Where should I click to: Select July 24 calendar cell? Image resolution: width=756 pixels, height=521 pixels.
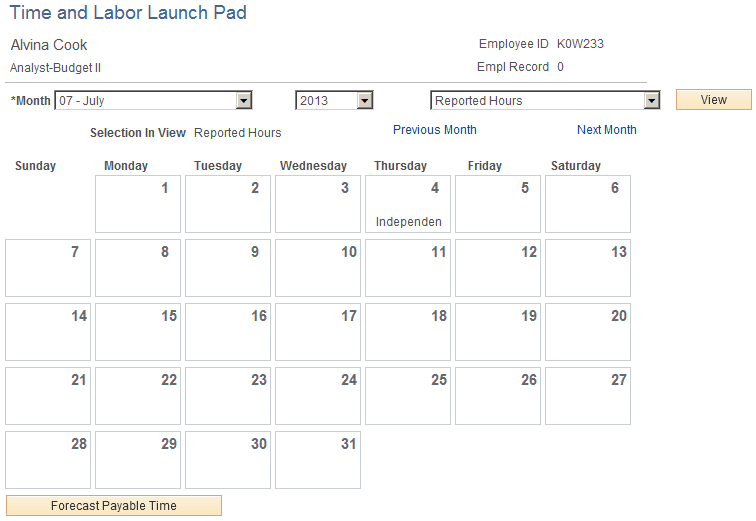[x=318, y=396]
